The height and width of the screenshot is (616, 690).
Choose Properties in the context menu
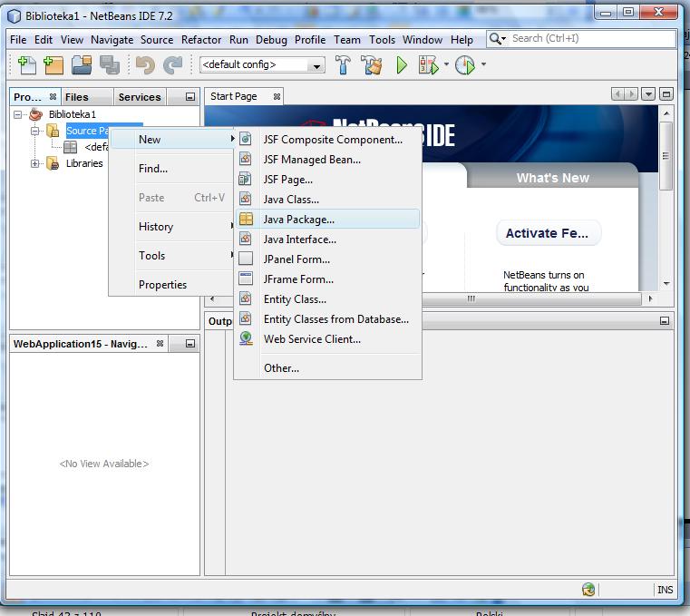(x=172, y=285)
